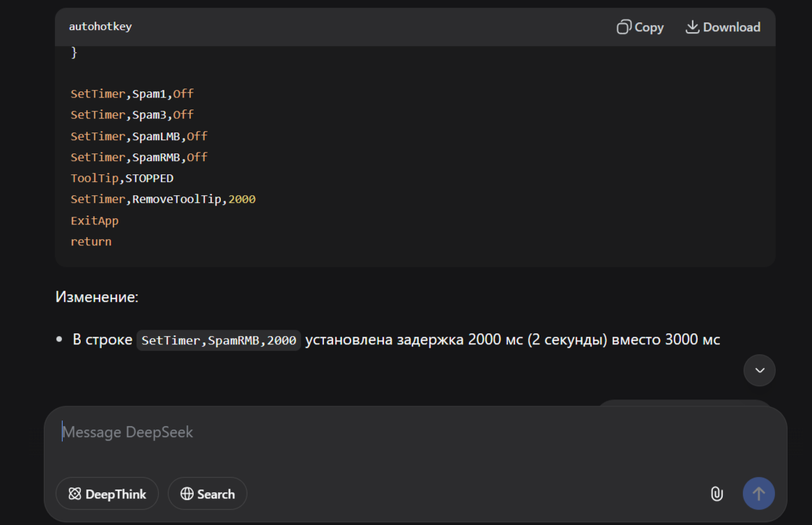Jump to the bottom with the chevron button
812x525 pixels.
[x=759, y=370]
